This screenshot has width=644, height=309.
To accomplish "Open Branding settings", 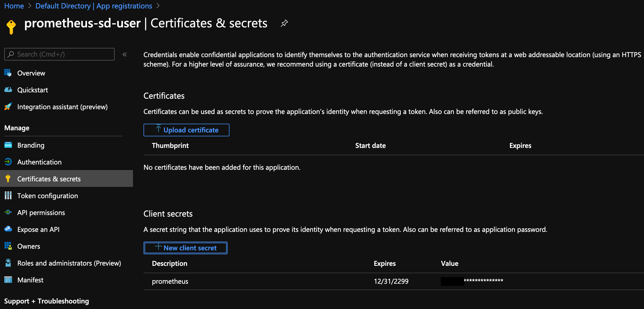I will [31, 145].
